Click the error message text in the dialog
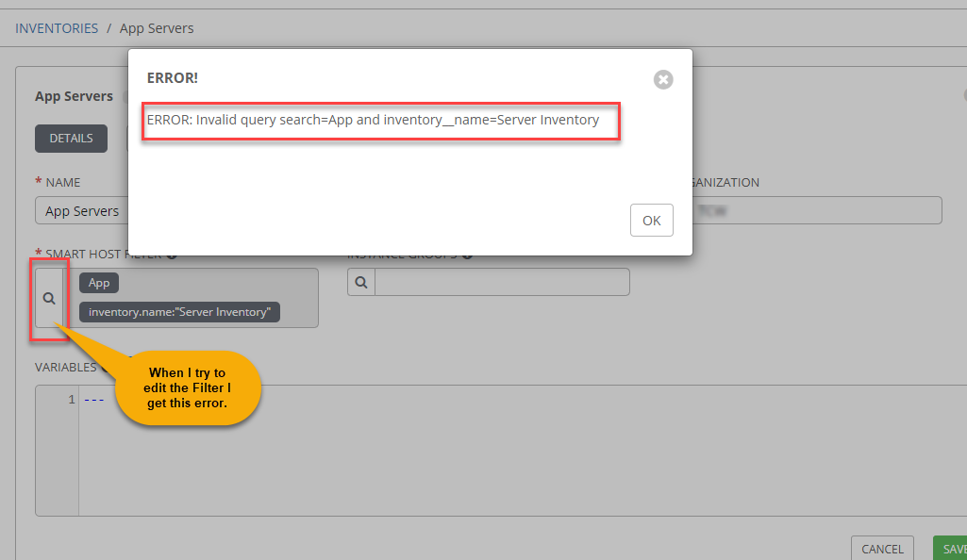 tap(373, 120)
